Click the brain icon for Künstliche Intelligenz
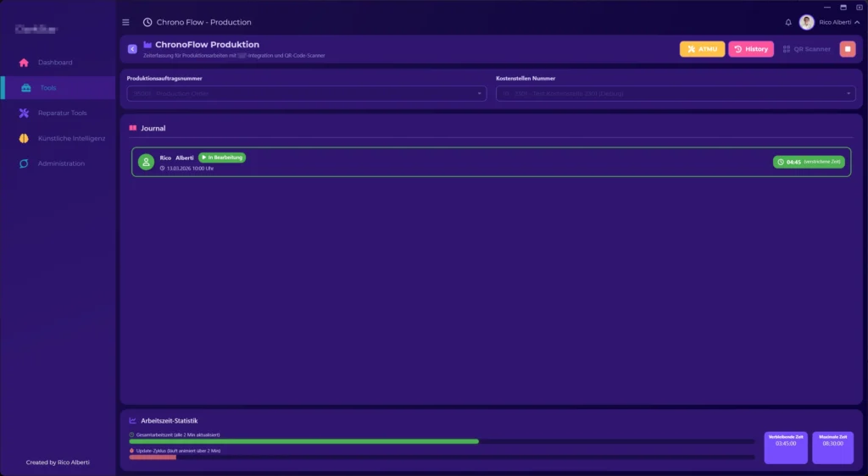This screenshot has width=868, height=476. tap(24, 138)
